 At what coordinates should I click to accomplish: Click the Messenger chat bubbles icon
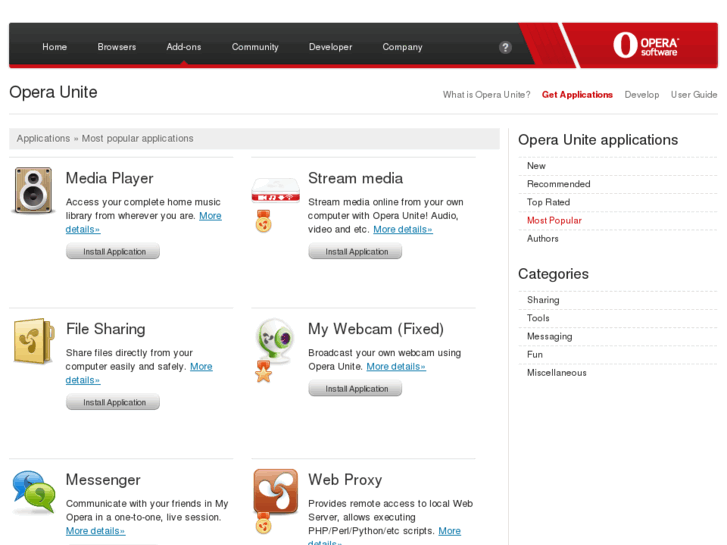(x=34, y=492)
